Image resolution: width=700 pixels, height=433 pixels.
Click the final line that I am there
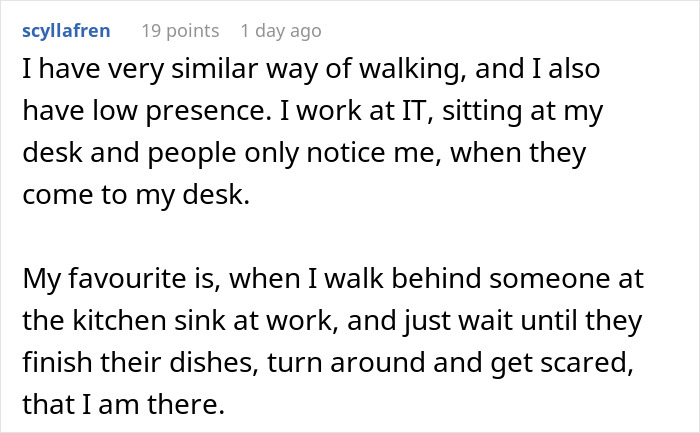click(x=123, y=404)
